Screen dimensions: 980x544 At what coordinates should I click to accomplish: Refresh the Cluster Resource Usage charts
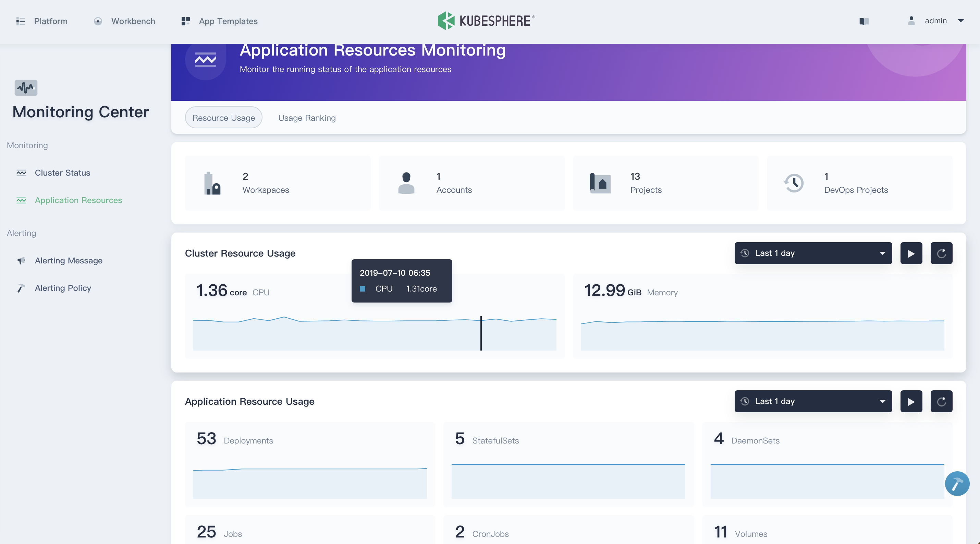941,253
